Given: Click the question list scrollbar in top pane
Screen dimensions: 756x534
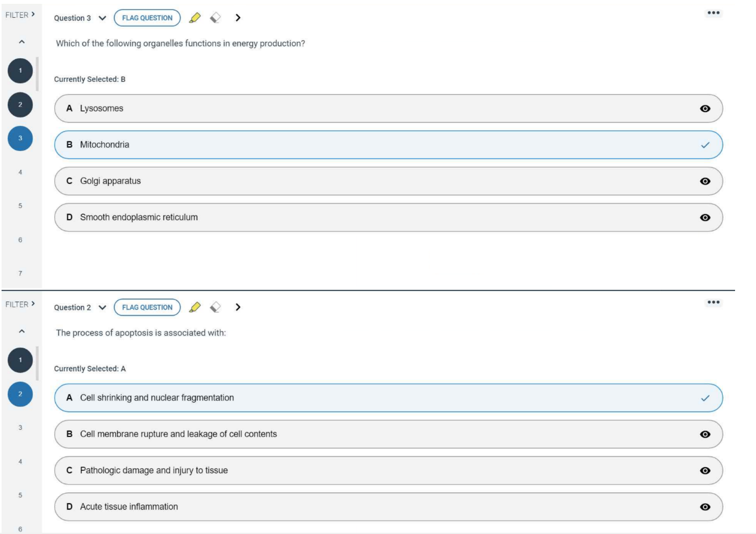Looking at the screenshot, I should (x=38, y=74).
